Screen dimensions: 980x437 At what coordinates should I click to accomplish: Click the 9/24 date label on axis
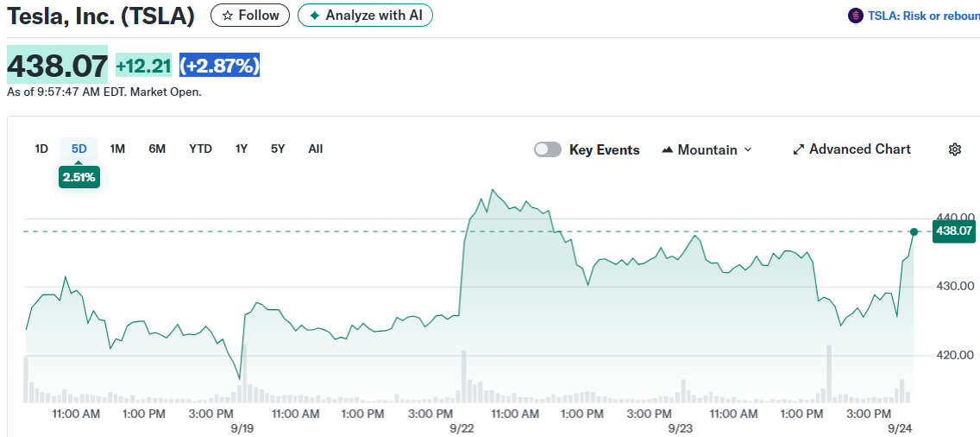901,429
